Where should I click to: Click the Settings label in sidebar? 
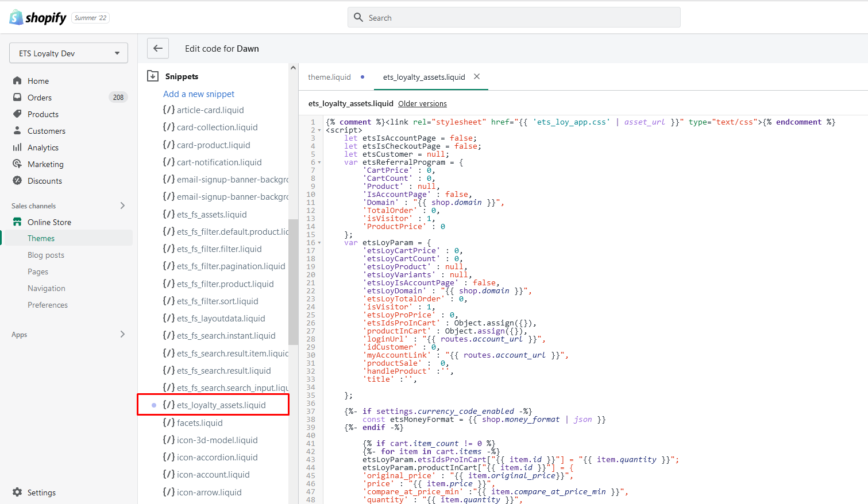coord(41,493)
